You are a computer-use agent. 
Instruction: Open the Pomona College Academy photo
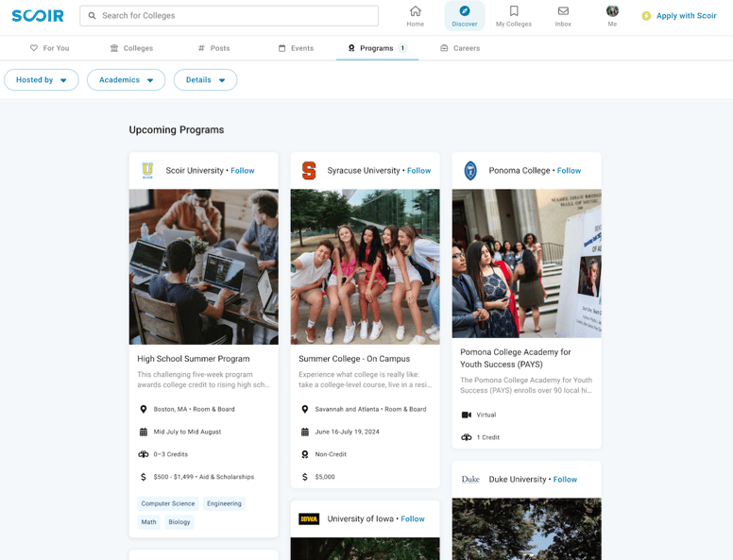pyautogui.click(x=527, y=263)
